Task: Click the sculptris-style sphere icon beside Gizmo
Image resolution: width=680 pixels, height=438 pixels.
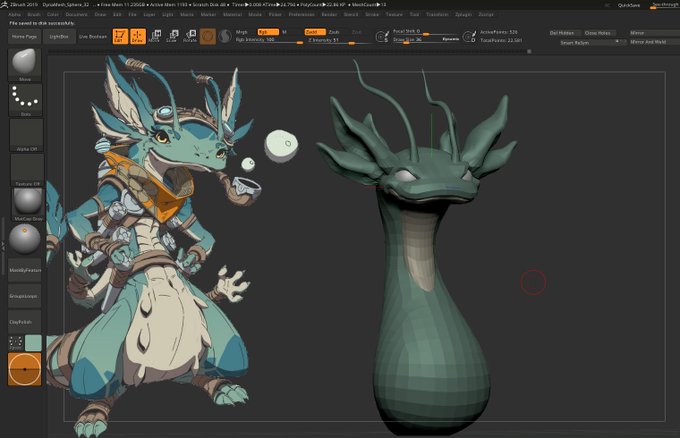Action: point(225,36)
